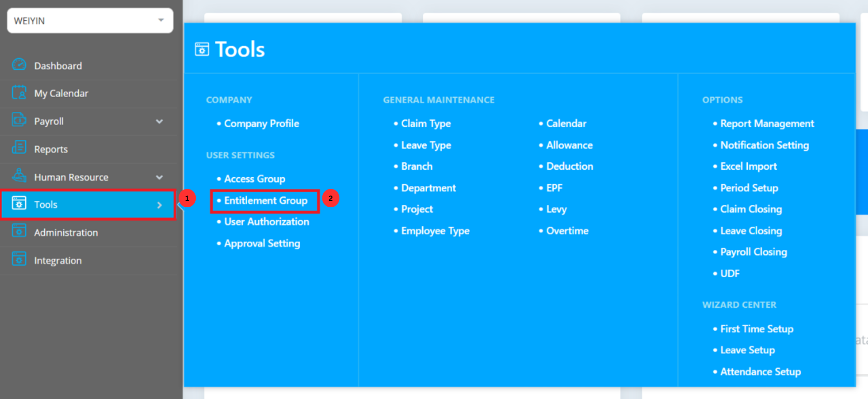Screen dimensions: 868x399
Task: Click the Reports document icon
Action: [x=19, y=147]
